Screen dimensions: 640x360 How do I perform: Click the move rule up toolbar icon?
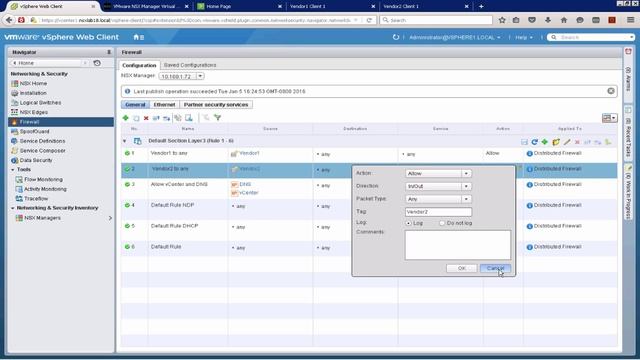click(156, 118)
